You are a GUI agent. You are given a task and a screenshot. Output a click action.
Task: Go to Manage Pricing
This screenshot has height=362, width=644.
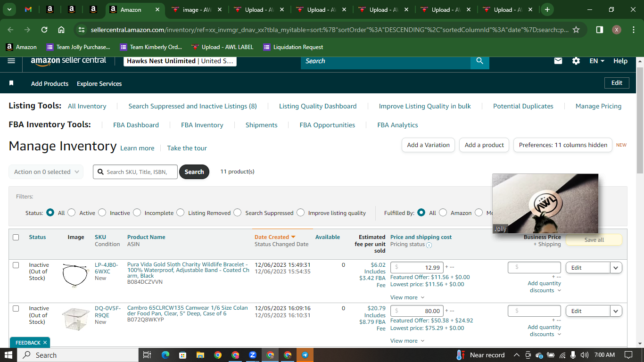tap(599, 106)
